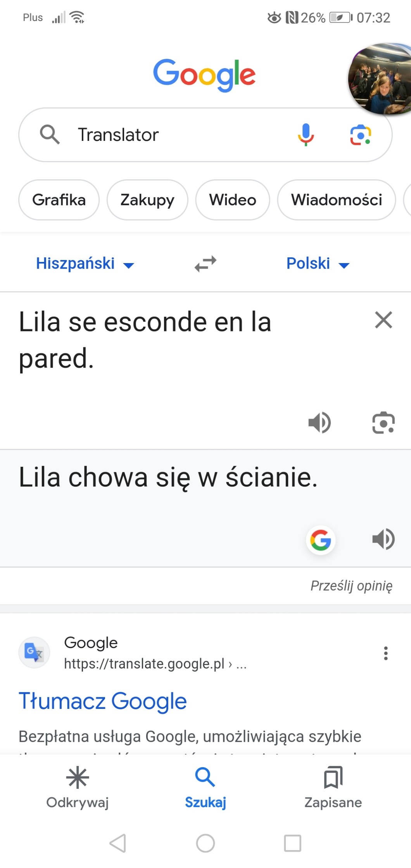Tap the voice search microphone icon
Viewport: 411px width, 868px height.
[x=306, y=135]
